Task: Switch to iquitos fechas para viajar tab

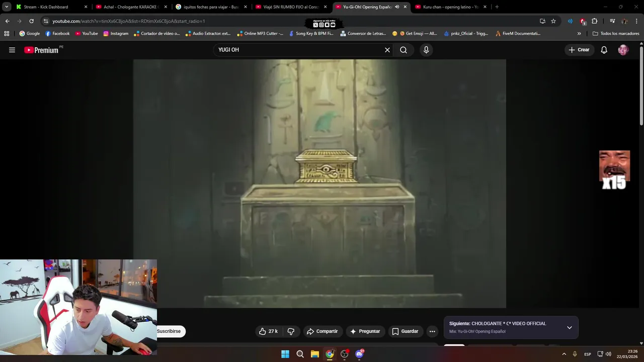Action: pos(211,7)
